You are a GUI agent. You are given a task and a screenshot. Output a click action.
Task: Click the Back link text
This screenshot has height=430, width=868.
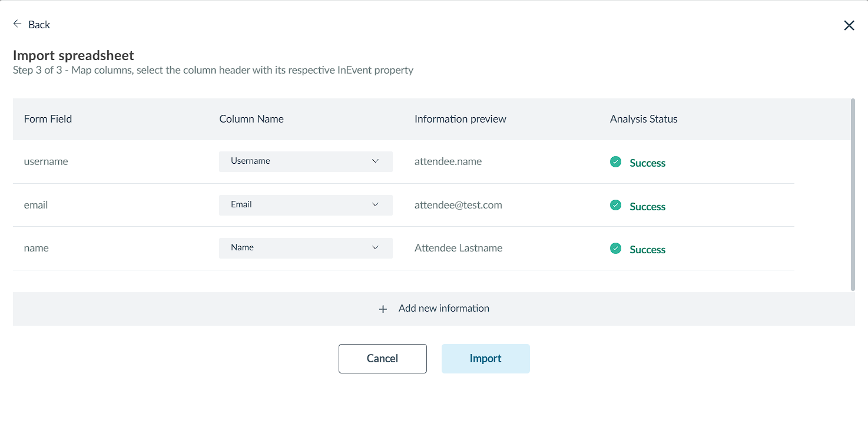pos(39,24)
